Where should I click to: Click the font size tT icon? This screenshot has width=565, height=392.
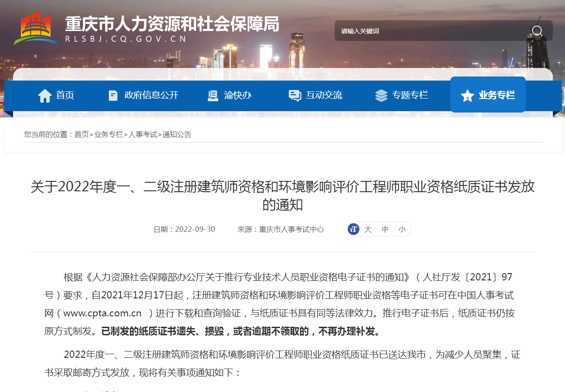[x=354, y=229]
